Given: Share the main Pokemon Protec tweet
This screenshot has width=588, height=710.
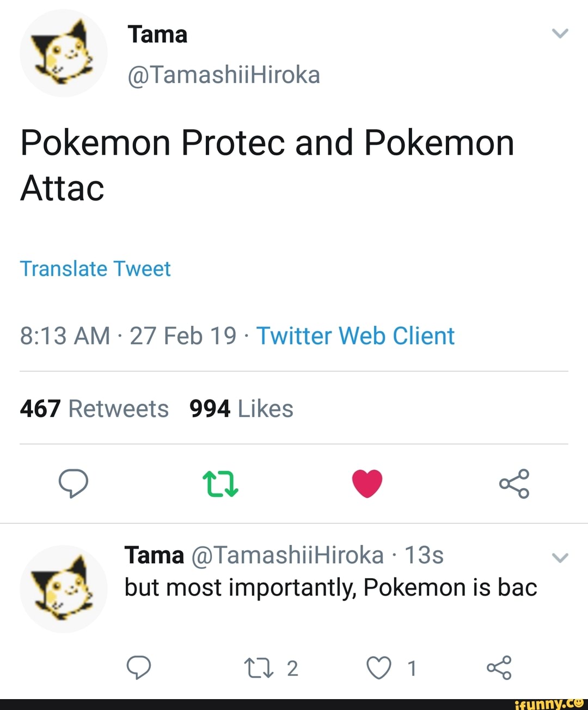Looking at the screenshot, I should click(514, 483).
